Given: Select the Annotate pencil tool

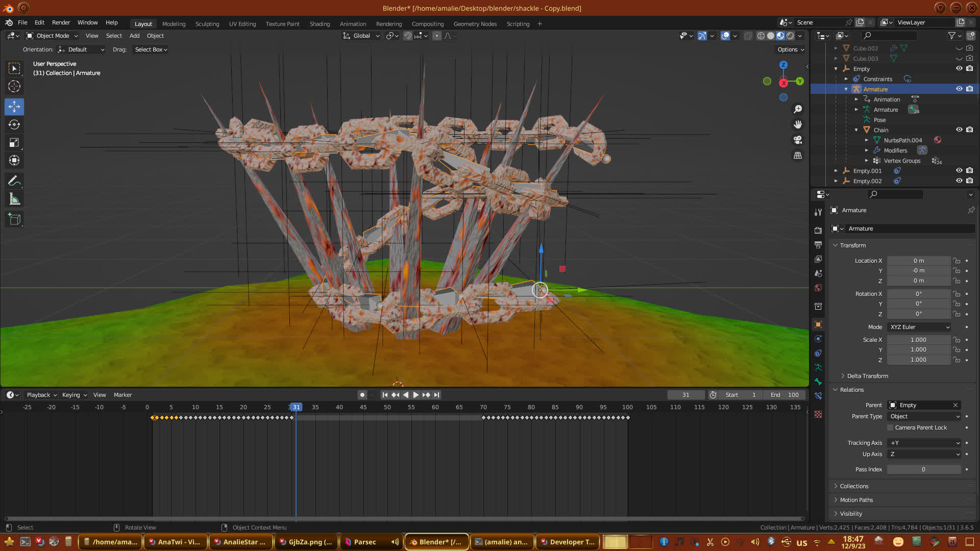Looking at the screenshot, I should (x=14, y=181).
